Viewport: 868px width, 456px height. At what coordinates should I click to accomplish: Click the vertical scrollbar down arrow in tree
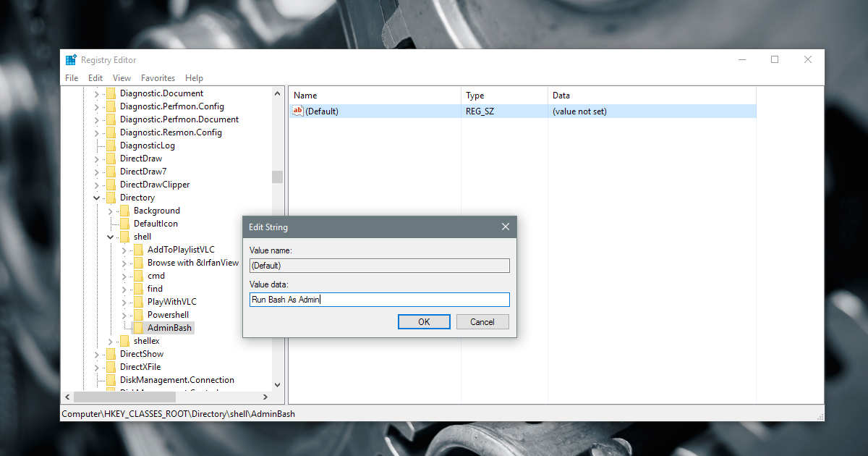pyautogui.click(x=277, y=385)
